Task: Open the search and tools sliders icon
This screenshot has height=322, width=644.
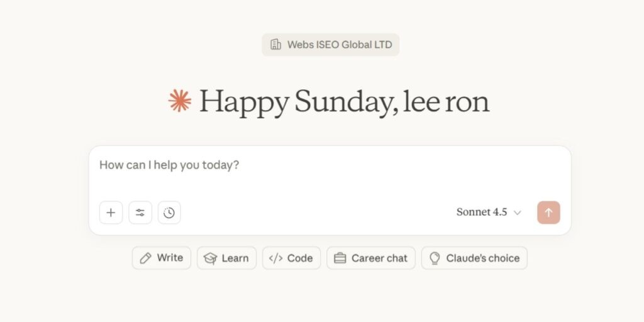Action: (140, 213)
